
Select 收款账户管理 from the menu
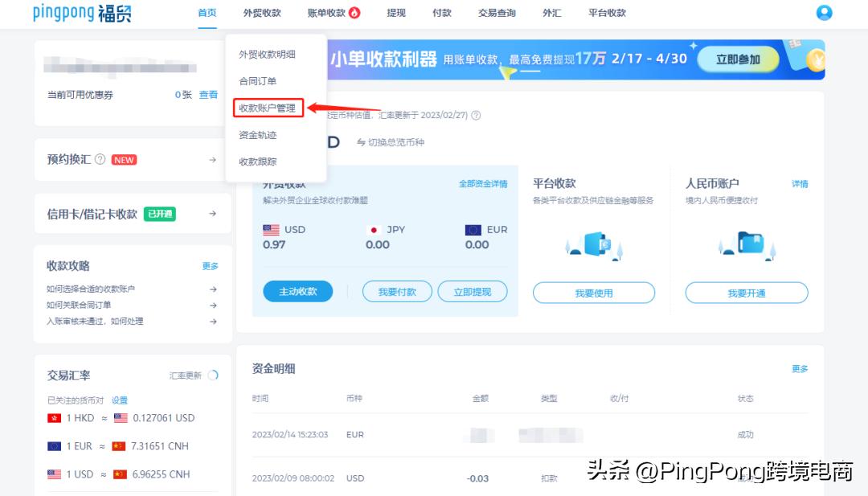click(265, 107)
